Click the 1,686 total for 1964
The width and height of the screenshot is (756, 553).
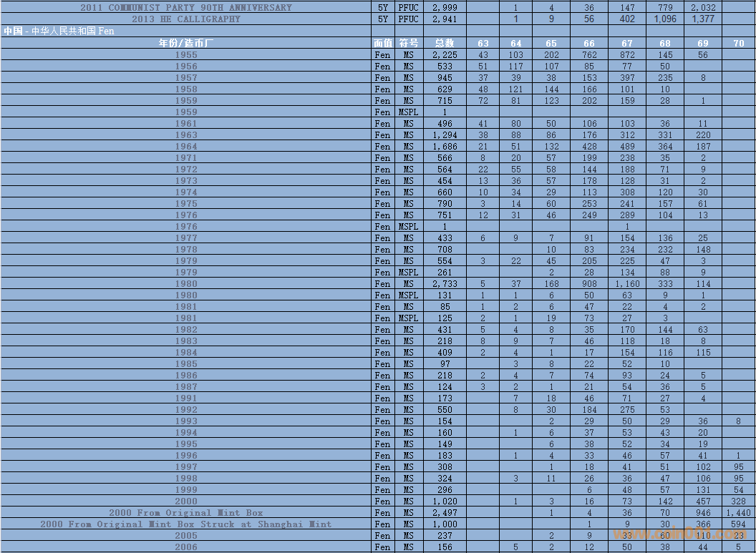[445, 147]
